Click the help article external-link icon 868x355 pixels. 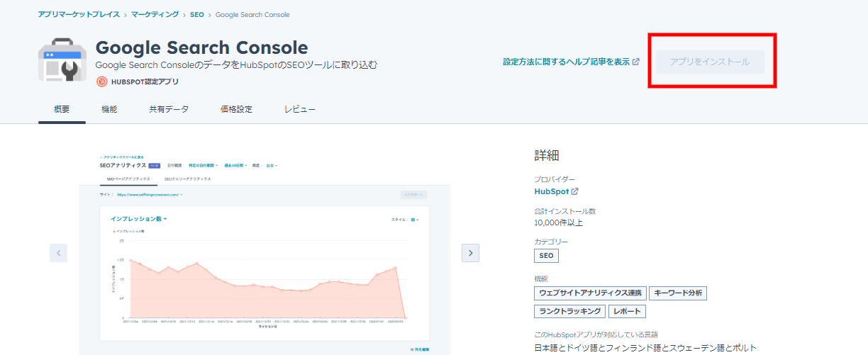(636, 62)
